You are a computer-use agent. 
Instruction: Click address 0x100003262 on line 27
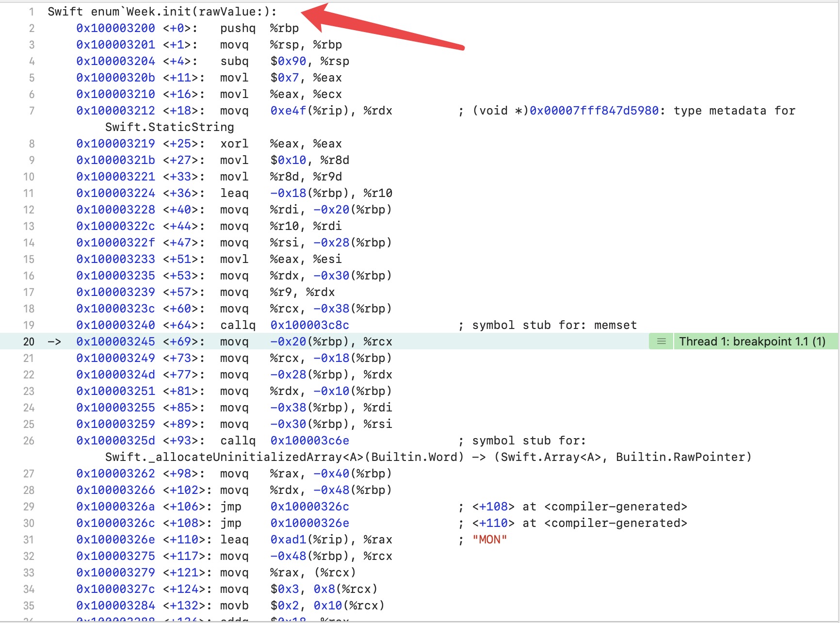click(115, 474)
